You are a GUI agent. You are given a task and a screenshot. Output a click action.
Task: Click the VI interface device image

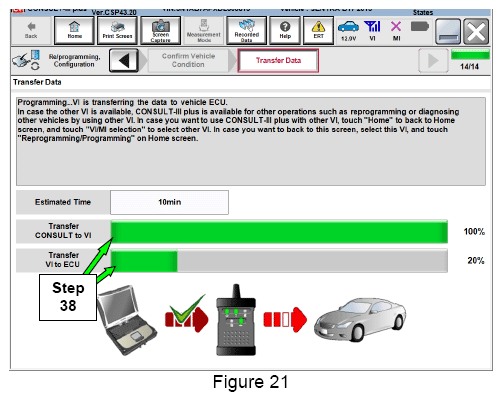click(236, 320)
